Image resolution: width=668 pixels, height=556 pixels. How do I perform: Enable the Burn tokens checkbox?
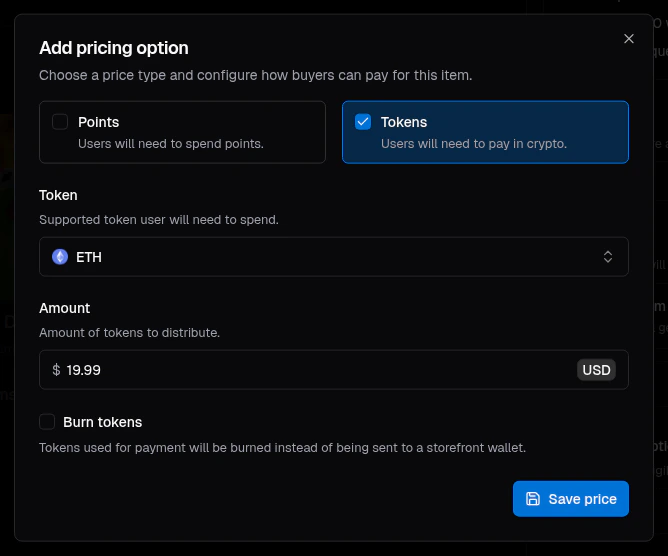click(x=47, y=422)
